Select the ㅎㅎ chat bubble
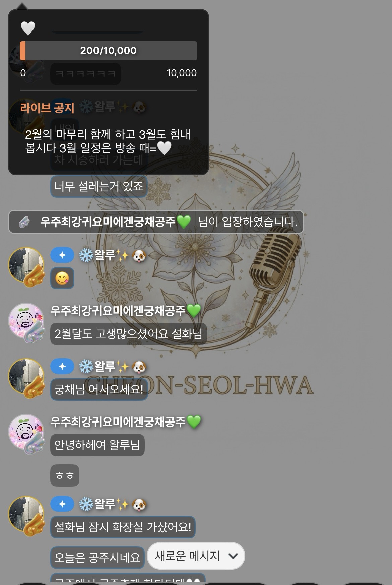Viewport: 392px width, 585px height. [x=65, y=475]
